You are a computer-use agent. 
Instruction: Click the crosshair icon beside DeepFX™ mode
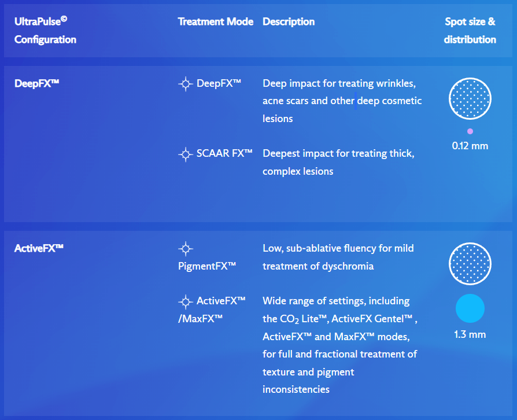185,83
